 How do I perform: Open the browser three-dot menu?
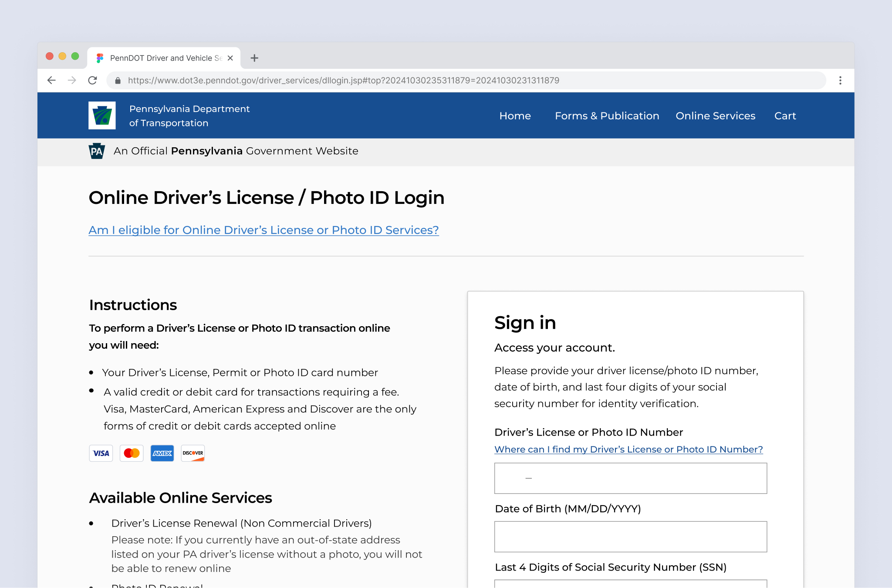tap(840, 80)
